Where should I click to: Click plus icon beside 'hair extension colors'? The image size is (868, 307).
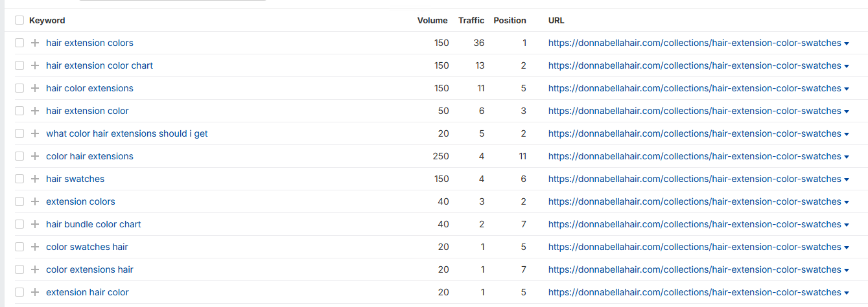pyautogui.click(x=35, y=43)
